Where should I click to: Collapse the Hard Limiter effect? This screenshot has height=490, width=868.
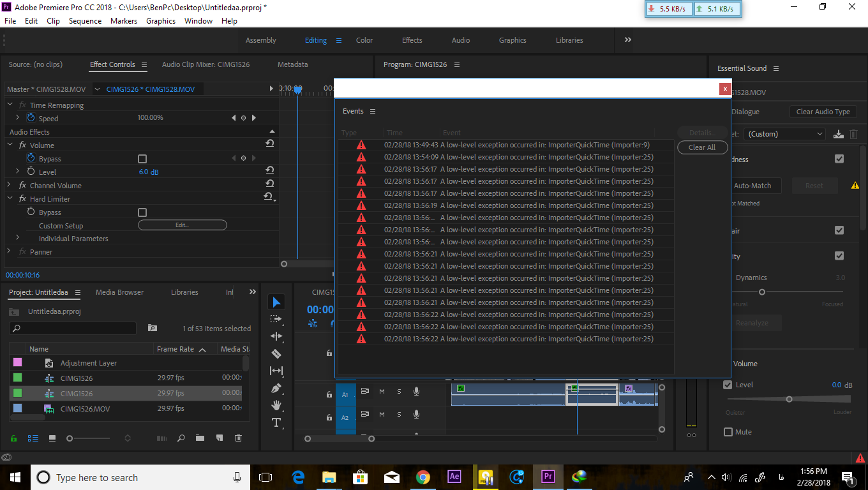pyautogui.click(x=10, y=198)
